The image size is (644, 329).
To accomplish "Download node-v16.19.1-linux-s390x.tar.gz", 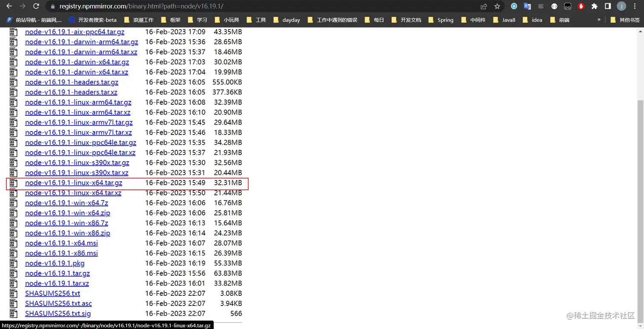I will (77, 163).
